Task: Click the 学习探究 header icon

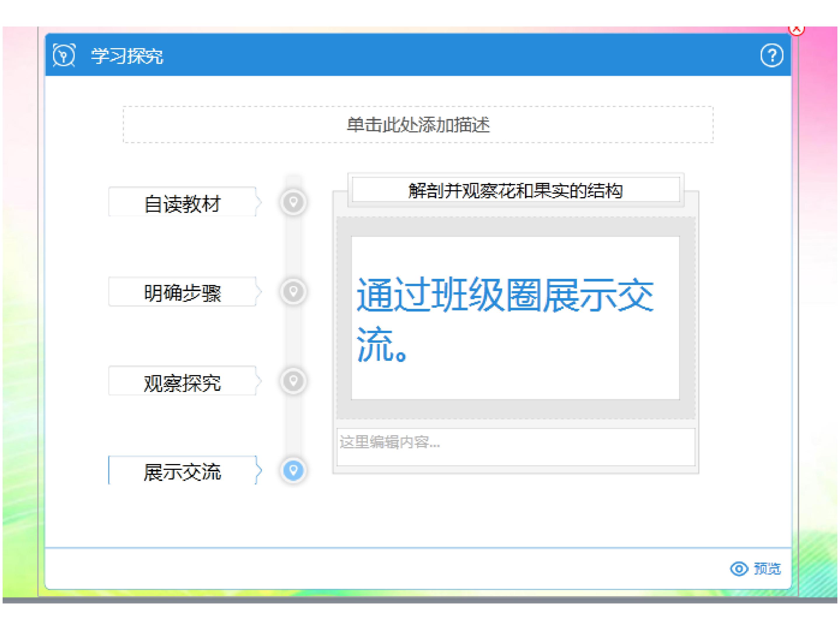Action: pyautogui.click(x=64, y=56)
